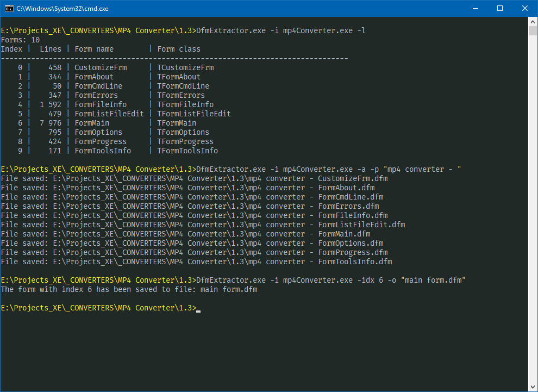Close the cmd.exe window
This screenshot has width=538, height=392.
(525, 9)
